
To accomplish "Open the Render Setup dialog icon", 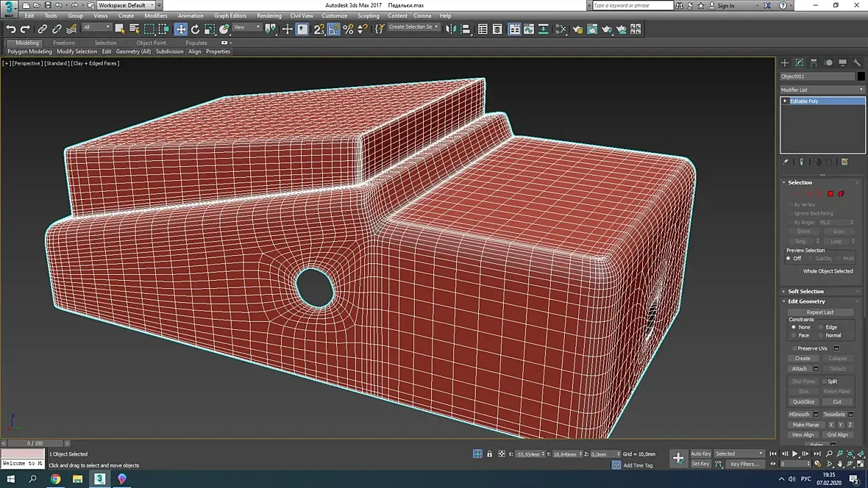I will click(577, 29).
